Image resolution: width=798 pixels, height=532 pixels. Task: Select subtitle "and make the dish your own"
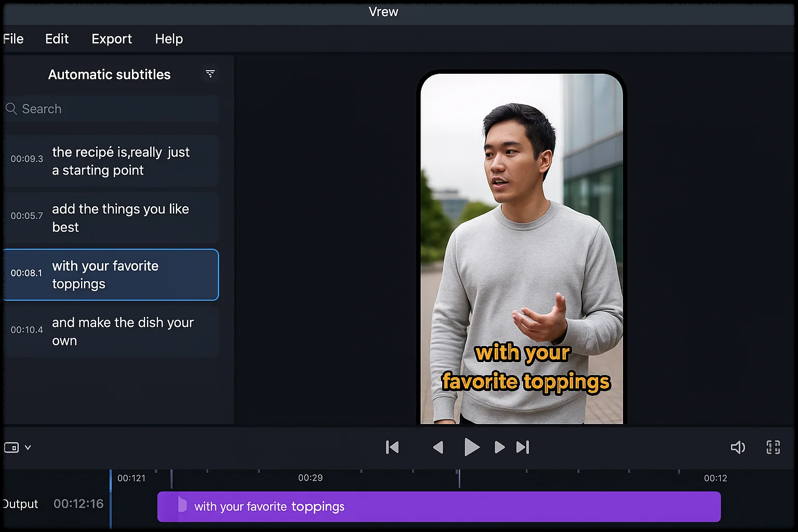pos(112,331)
